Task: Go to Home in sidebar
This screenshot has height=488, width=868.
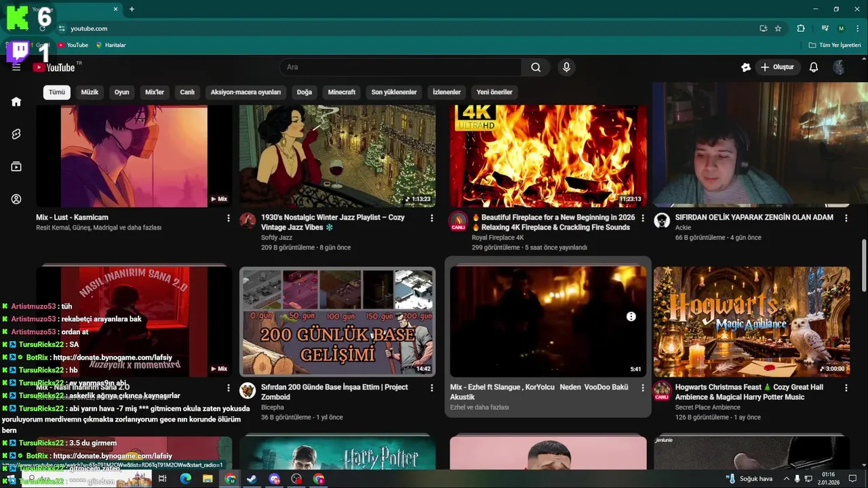Action: [16, 102]
